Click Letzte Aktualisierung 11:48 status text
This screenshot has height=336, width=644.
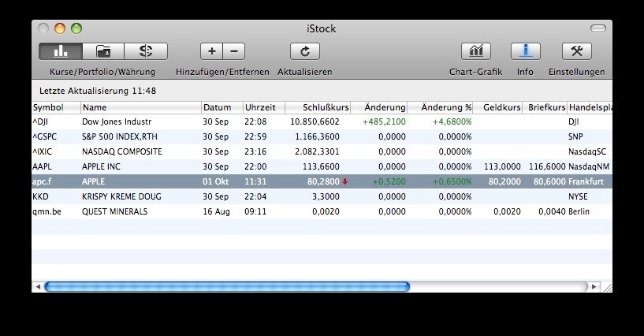pos(98,91)
